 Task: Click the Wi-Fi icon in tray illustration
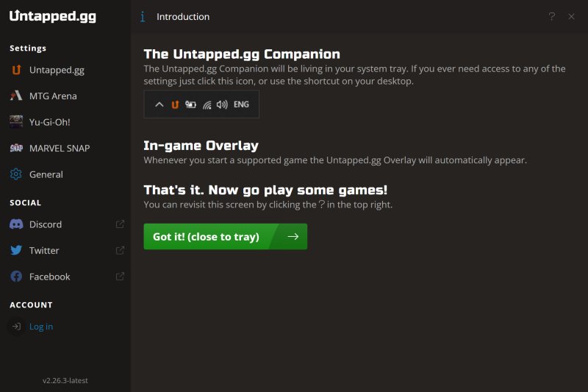coord(207,104)
